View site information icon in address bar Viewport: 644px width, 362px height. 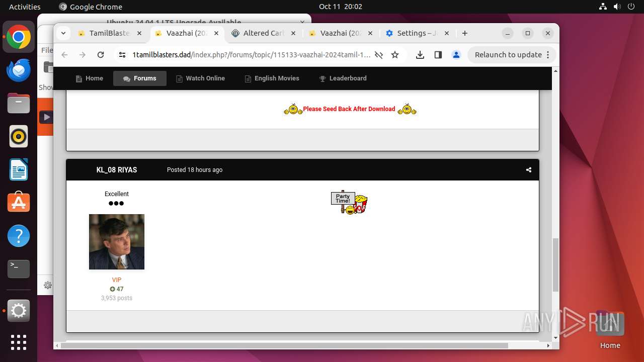click(122, 55)
